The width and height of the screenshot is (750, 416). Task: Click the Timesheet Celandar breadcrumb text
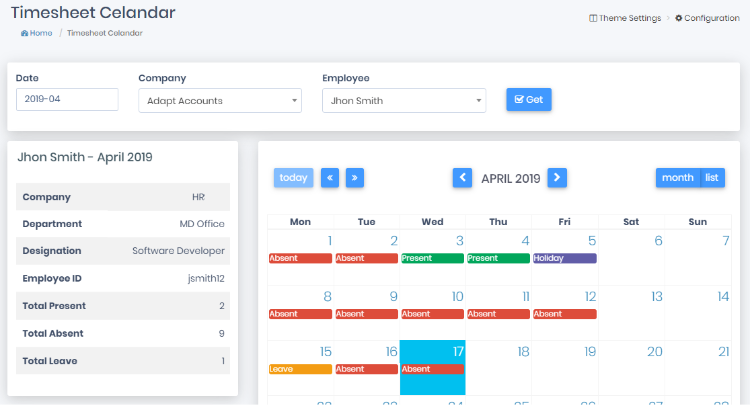click(x=105, y=33)
